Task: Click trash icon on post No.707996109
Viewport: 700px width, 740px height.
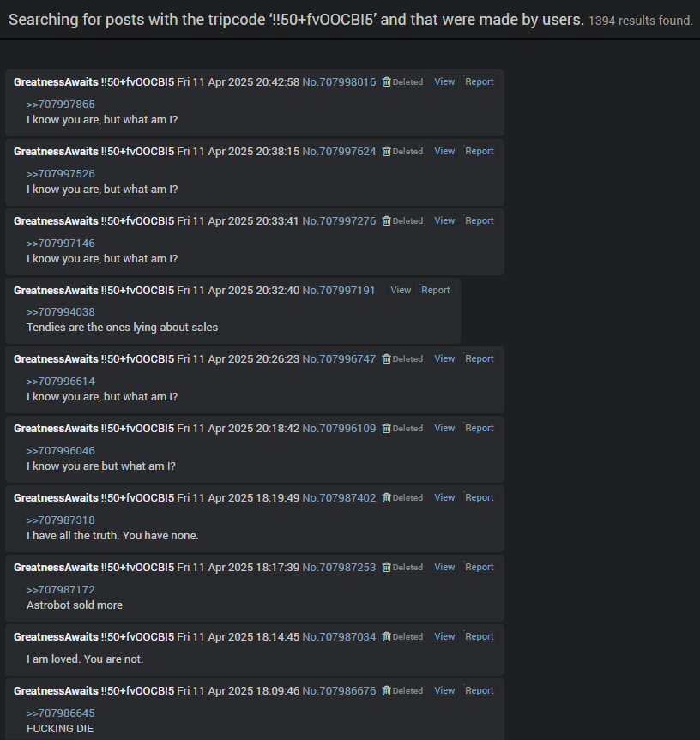Action: 386,429
